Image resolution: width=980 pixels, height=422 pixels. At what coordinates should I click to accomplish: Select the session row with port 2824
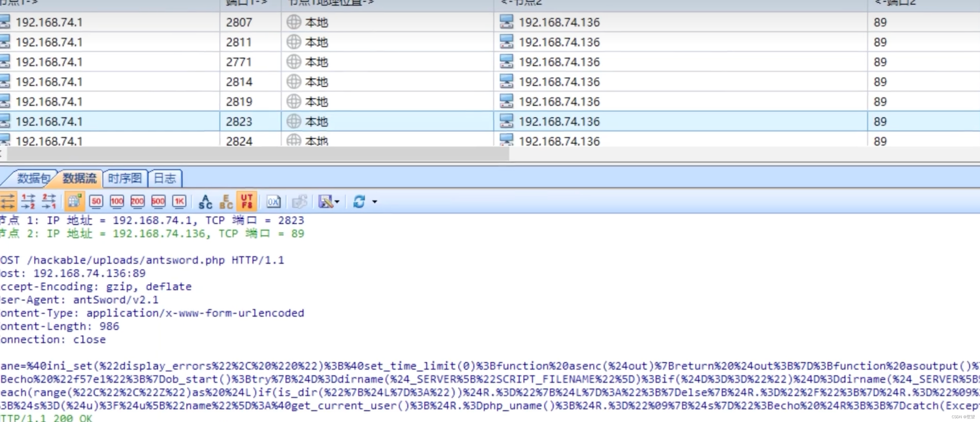[x=490, y=139]
